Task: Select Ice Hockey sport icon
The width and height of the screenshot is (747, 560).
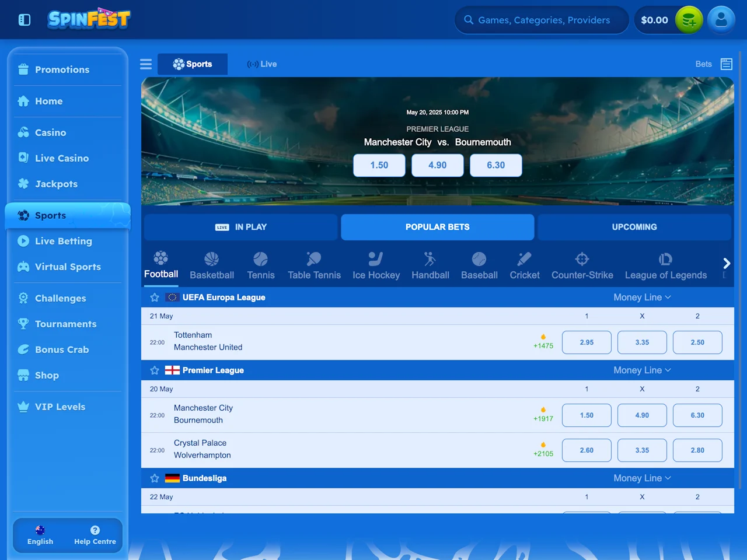Action: (x=376, y=258)
